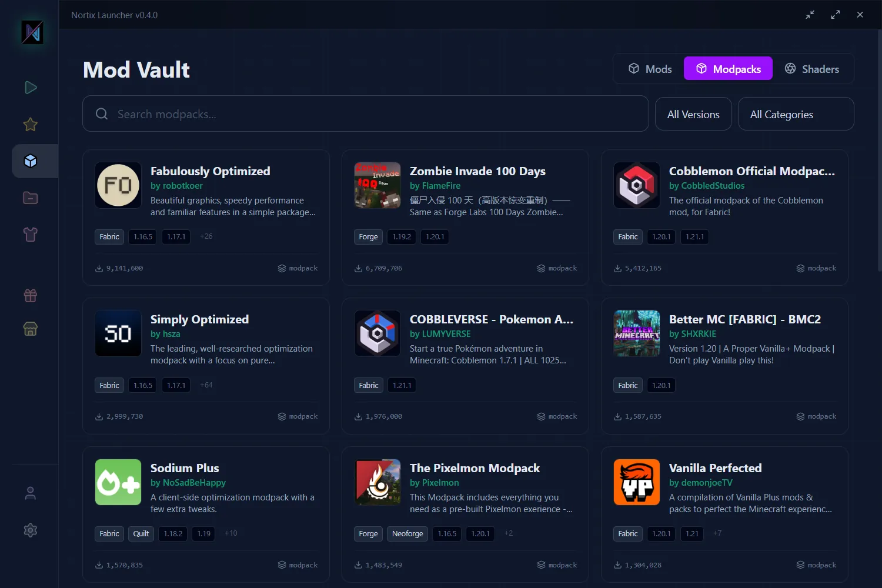Click the Better MC modpack thumbnail

[637, 333]
